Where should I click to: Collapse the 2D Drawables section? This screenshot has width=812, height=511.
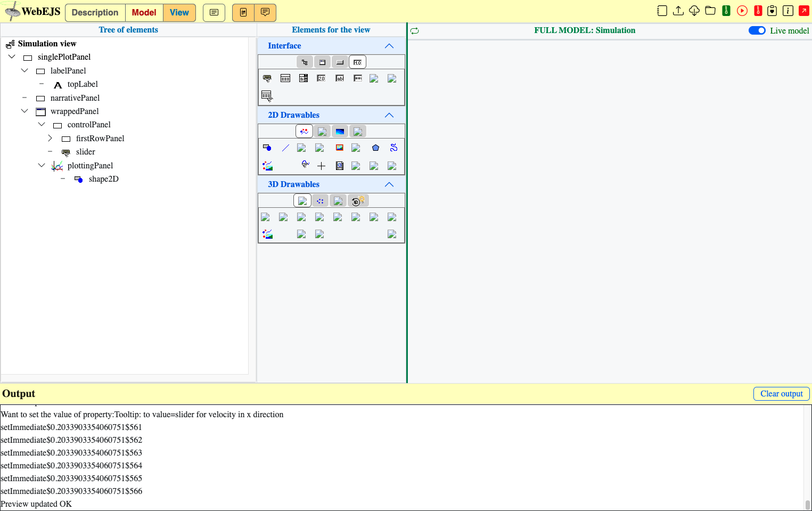[x=389, y=115]
